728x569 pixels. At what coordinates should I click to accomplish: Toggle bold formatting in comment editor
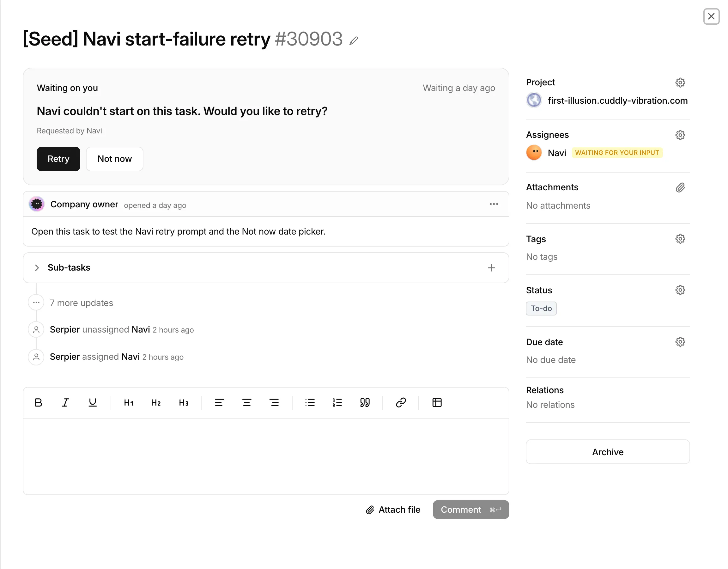[x=38, y=403]
